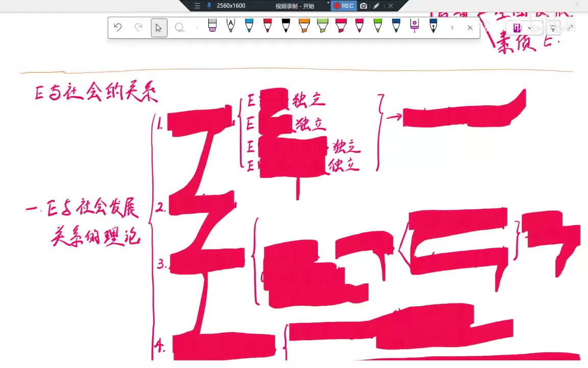The width and height of the screenshot is (588, 368).
Task: Select the pointer selection tool
Action: pos(159,28)
